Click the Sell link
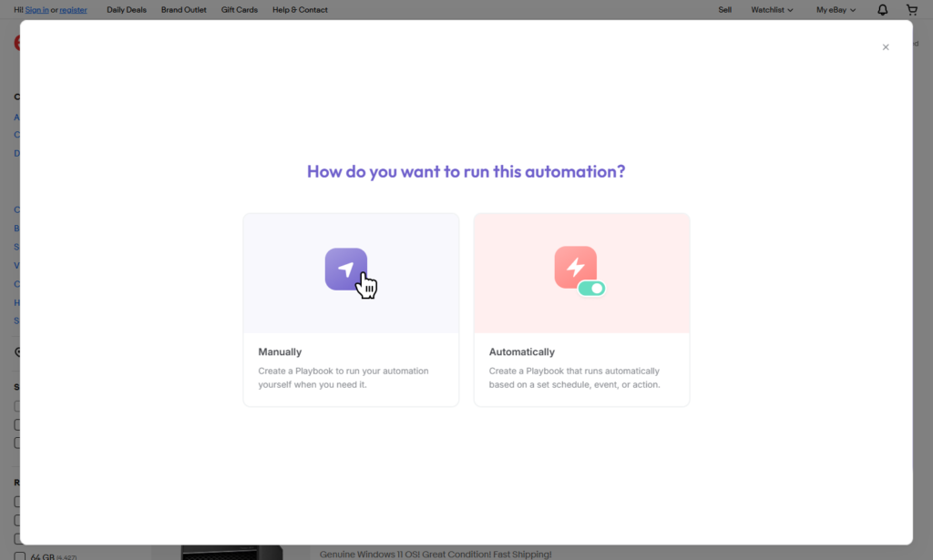 click(x=724, y=10)
